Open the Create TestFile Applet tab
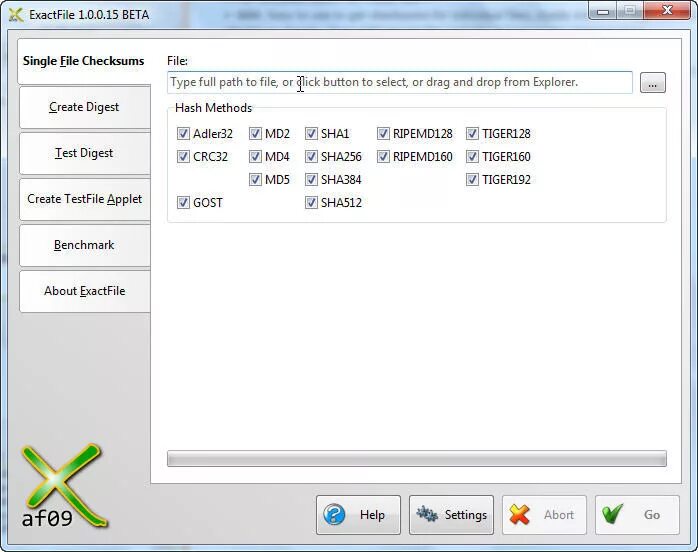698x552 pixels. 84,199
